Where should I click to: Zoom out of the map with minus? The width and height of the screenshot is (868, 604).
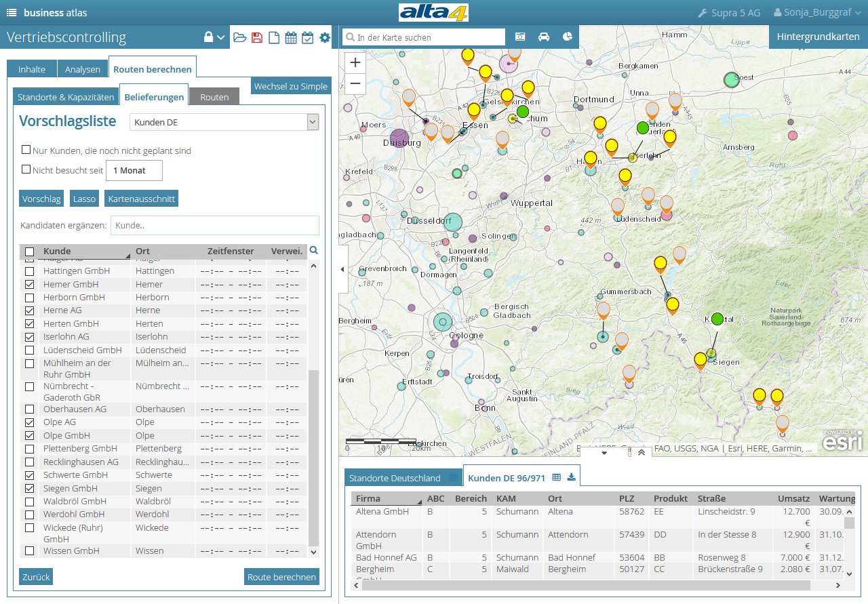[356, 84]
